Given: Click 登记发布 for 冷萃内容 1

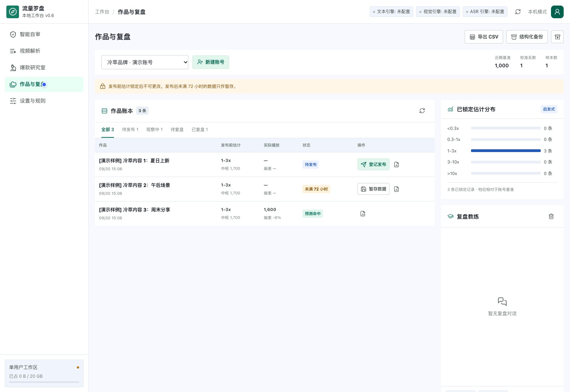Looking at the screenshot, I should pyautogui.click(x=373, y=165).
